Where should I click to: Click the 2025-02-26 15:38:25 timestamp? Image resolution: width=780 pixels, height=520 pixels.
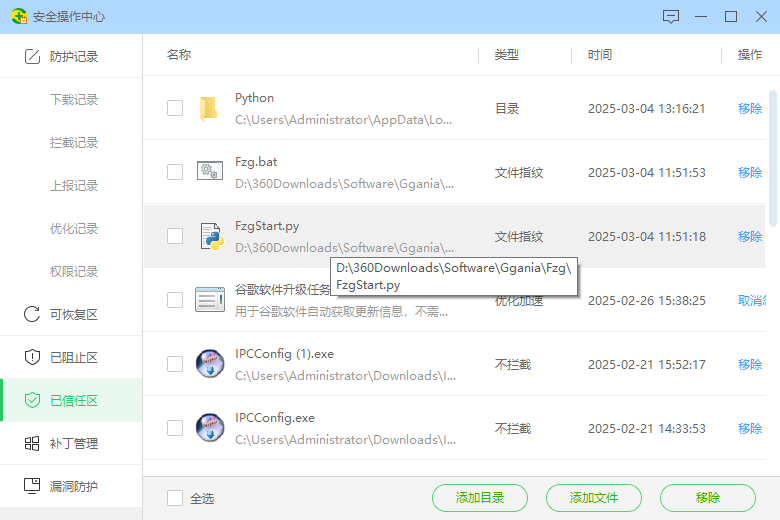pos(647,301)
